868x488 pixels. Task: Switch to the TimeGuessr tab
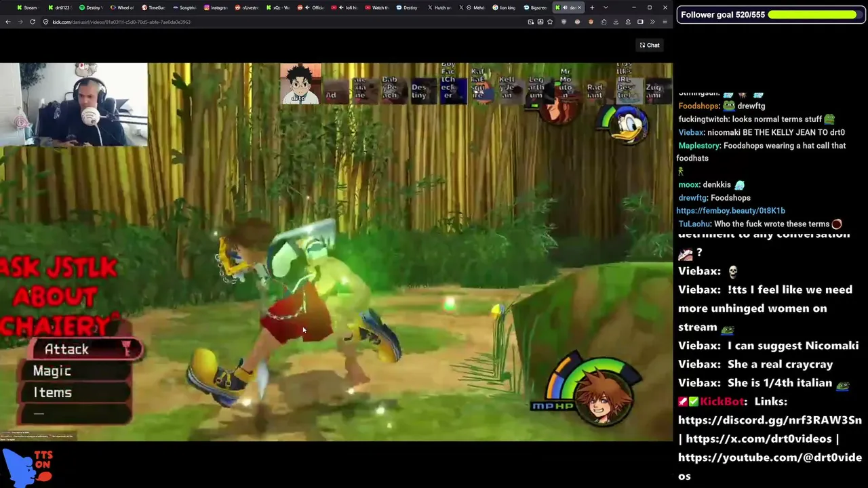point(153,7)
